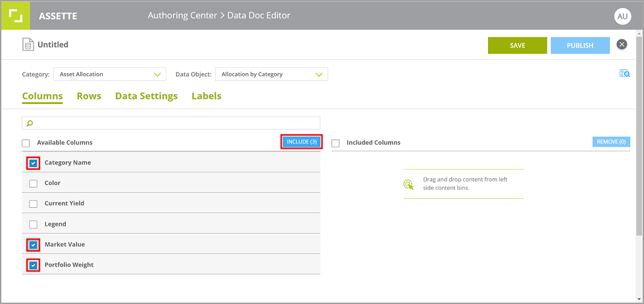Check the Legend column checkbox

[x=34, y=225]
